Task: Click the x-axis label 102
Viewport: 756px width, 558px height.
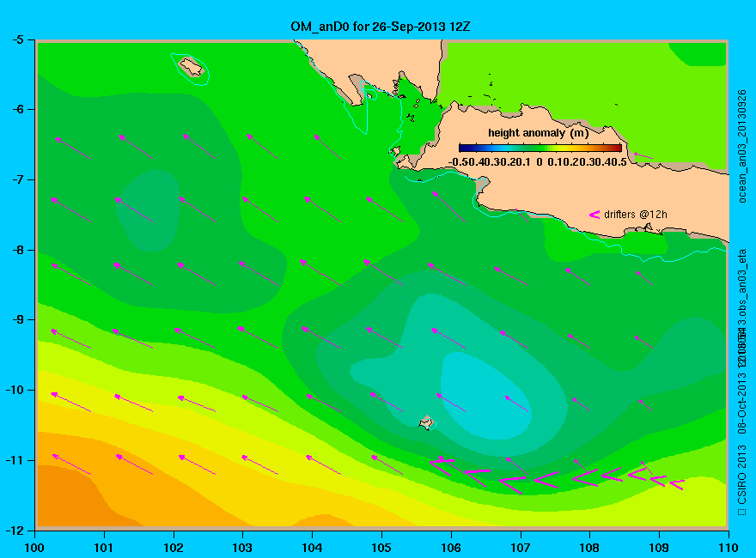Action: [x=173, y=548]
